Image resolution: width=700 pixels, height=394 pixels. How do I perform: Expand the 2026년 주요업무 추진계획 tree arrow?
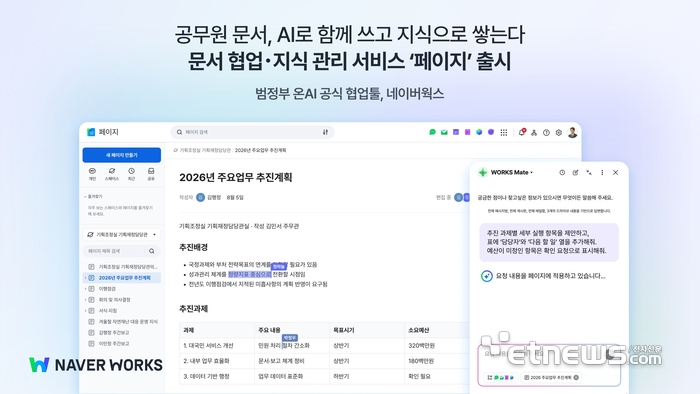click(86, 278)
